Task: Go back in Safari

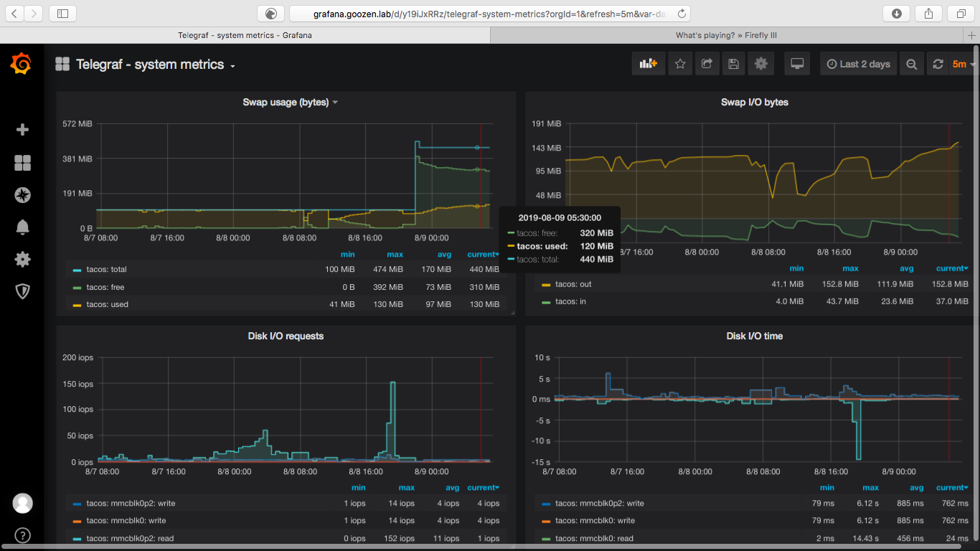Action: pos(14,13)
